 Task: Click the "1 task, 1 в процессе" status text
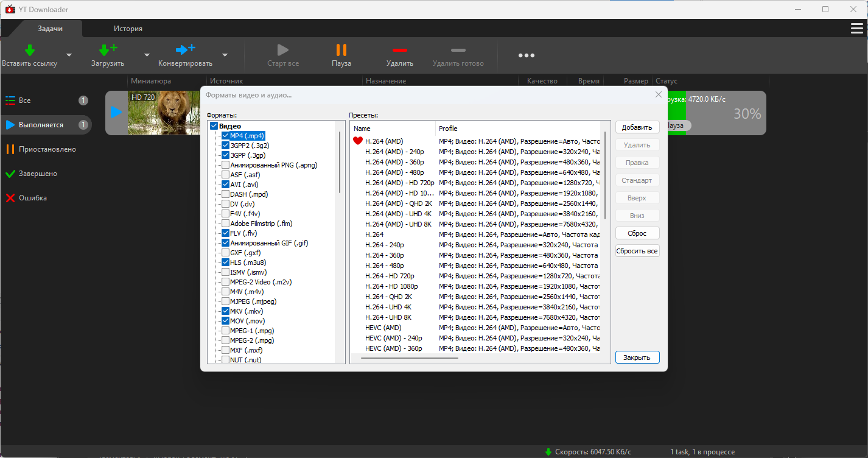click(702, 452)
